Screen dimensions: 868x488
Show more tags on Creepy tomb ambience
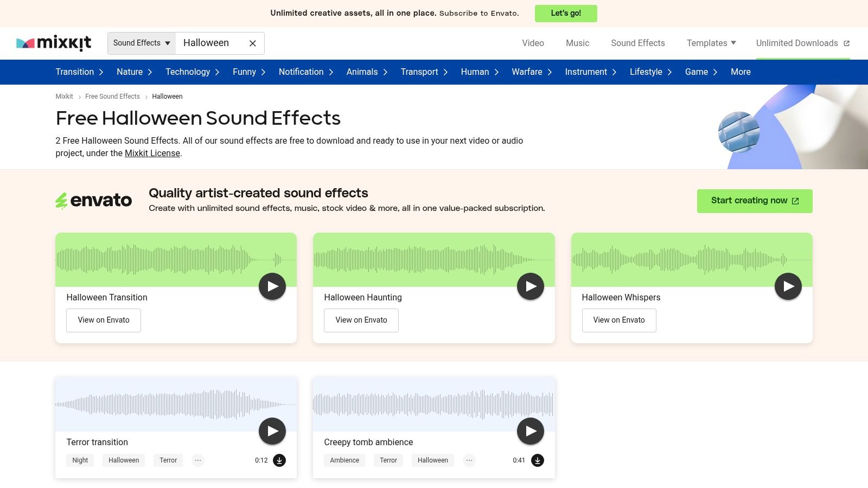click(x=469, y=460)
